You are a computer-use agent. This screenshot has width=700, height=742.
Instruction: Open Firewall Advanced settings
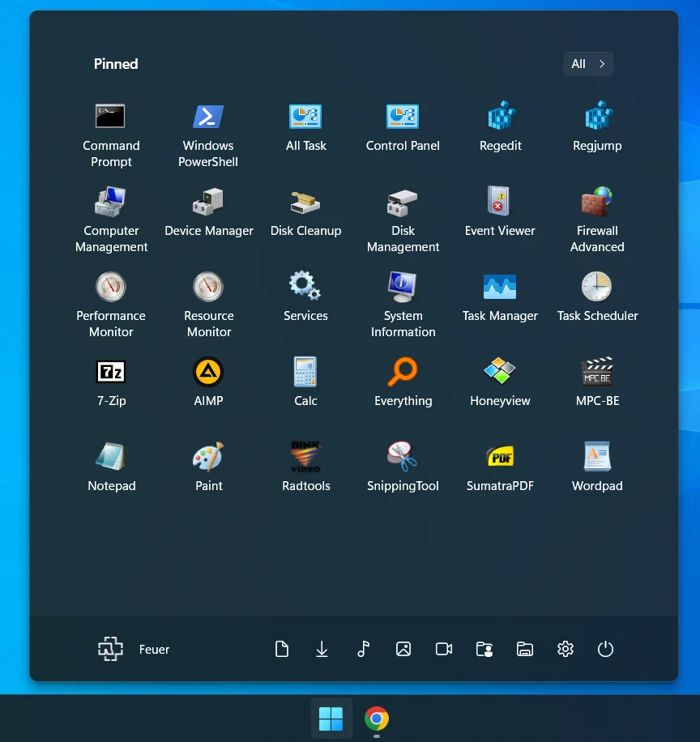point(597,219)
